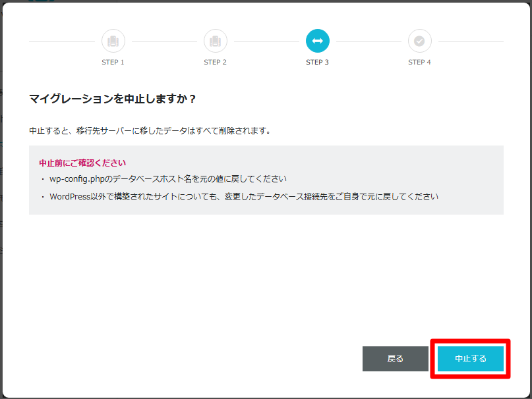Click the 戻る back button
The width and height of the screenshot is (532, 399).
[x=395, y=358]
